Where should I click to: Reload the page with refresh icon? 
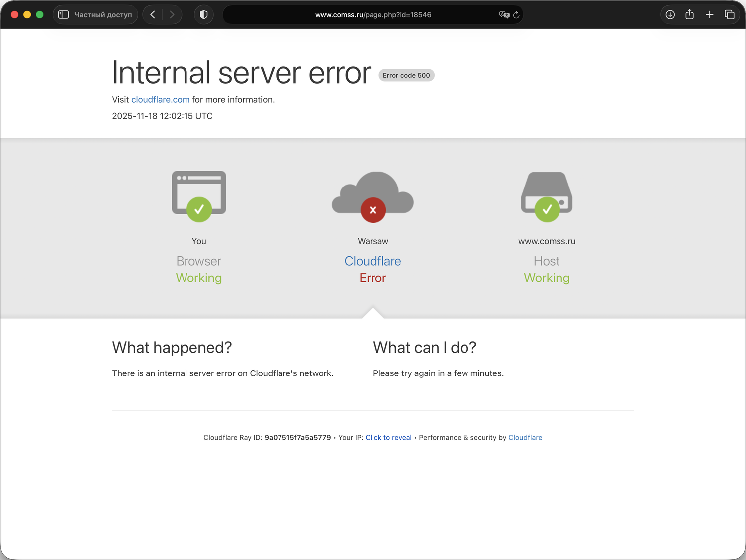[516, 15]
